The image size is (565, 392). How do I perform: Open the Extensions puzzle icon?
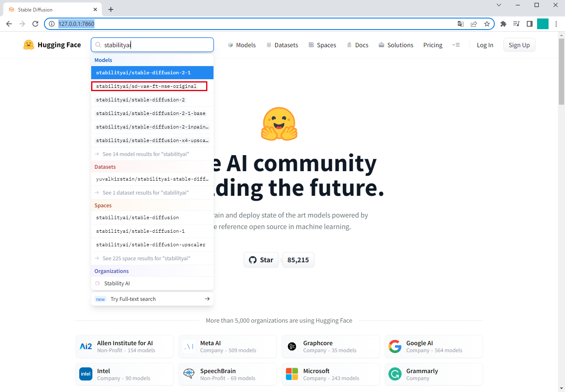(x=503, y=24)
